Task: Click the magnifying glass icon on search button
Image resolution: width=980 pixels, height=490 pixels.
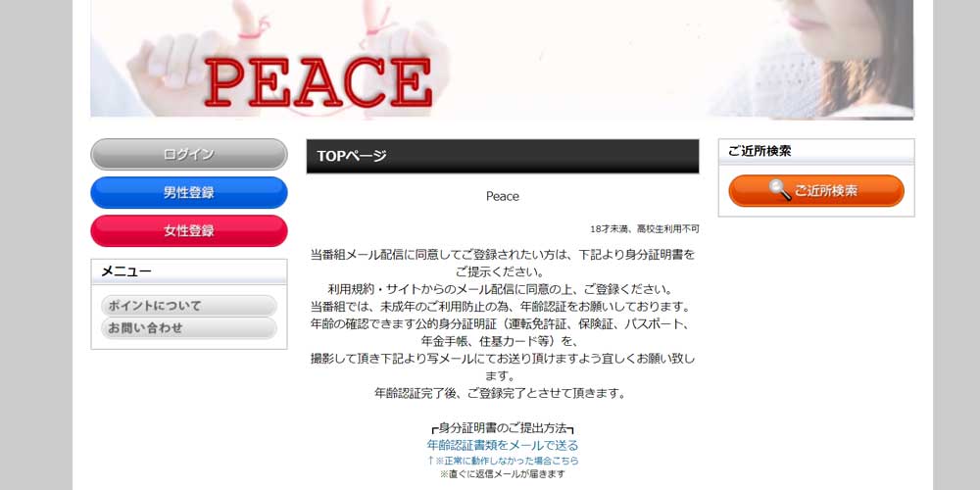Action: [x=779, y=190]
